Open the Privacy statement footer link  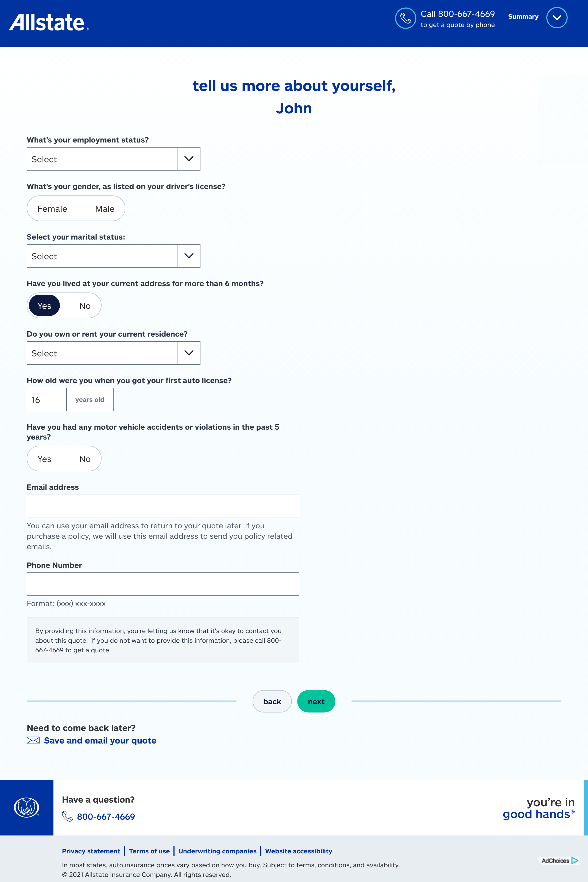[91, 851]
